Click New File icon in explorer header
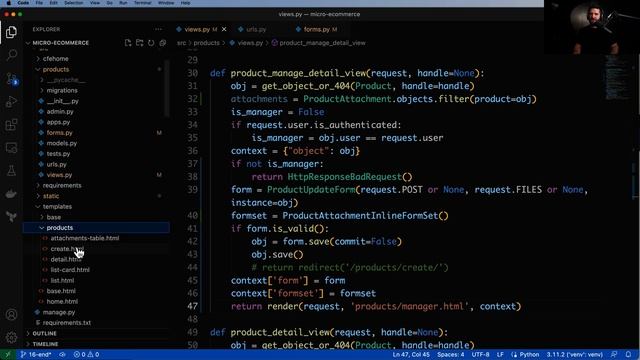 (x=128, y=43)
